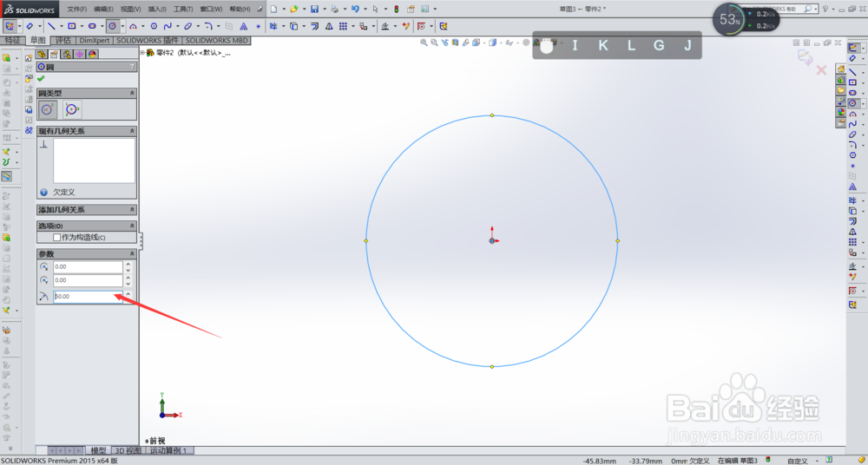Select the Ellipse tool in top toolbar

[188, 26]
